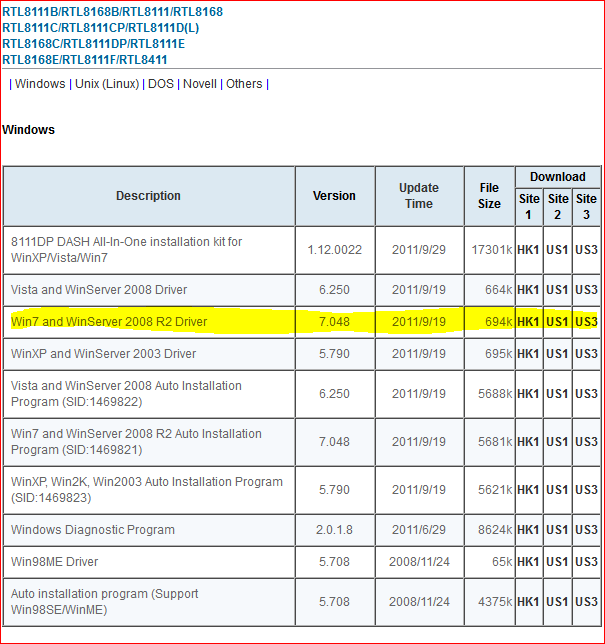
Task: Click the RTL8168E/RTL8111F/RTL8411 heading line
Action: [85, 60]
